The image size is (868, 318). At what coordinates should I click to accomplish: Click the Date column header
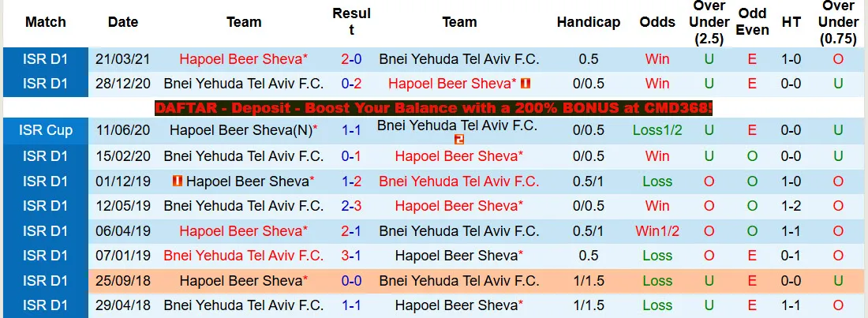pyautogui.click(x=123, y=22)
